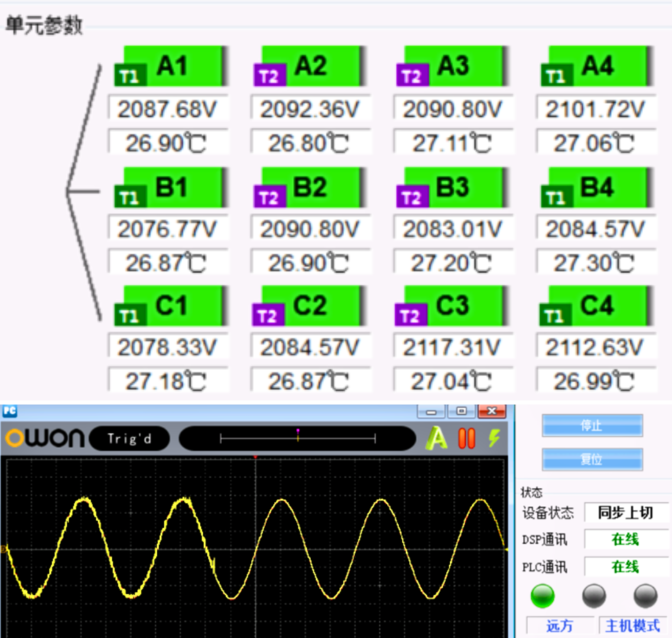Click the T1 badge on unit B1
Screen dimensions: 672x638
tap(130, 197)
